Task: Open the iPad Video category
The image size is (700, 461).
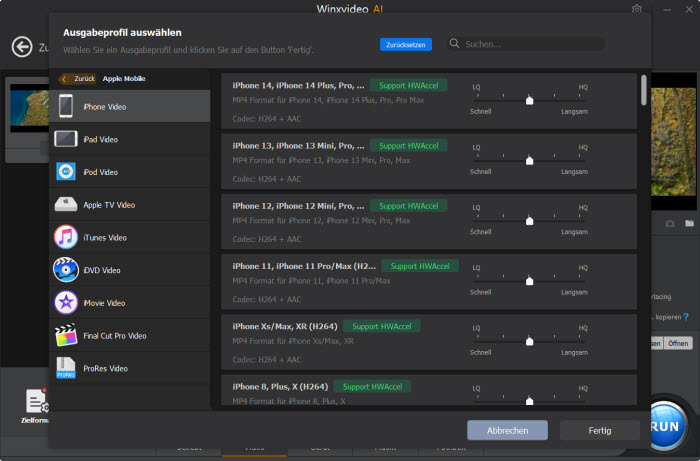Action: click(129, 139)
